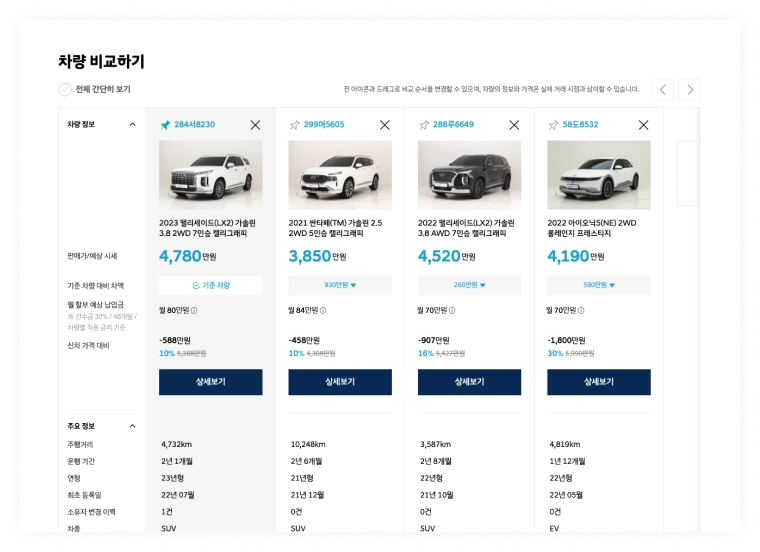Expand the 930만원 price difference dropdown
The height and width of the screenshot is (552, 760).
coord(340,285)
